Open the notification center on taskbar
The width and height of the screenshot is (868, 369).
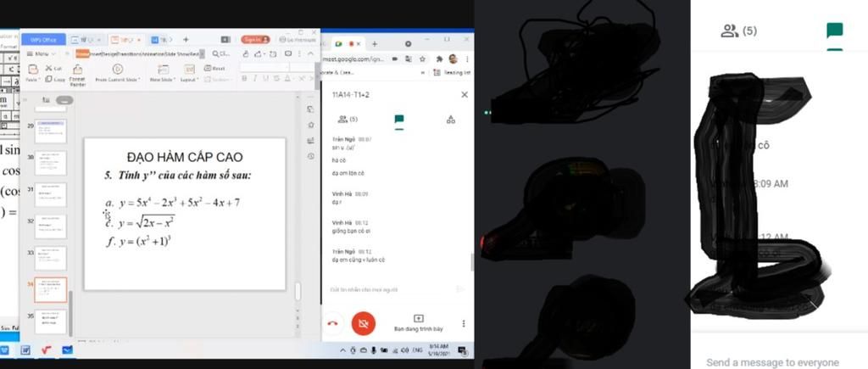click(463, 350)
